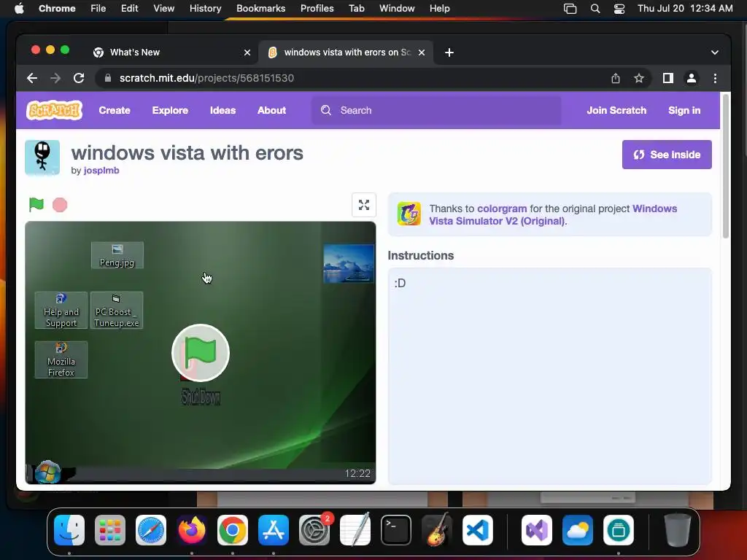Open the Chrome profile menu
This screenshot has height=560, width=747.
(x=692, y=78)
